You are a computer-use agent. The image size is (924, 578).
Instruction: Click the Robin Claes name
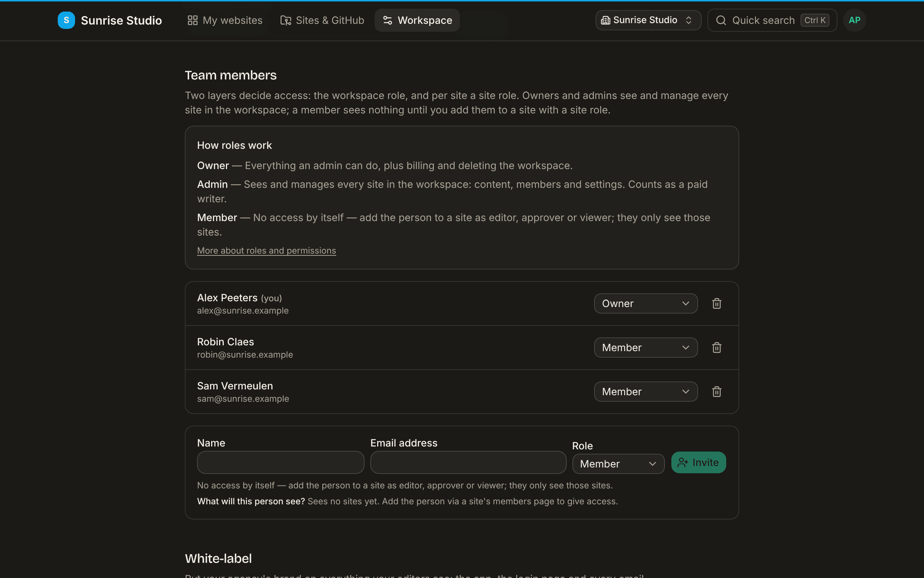coord(225,342)
